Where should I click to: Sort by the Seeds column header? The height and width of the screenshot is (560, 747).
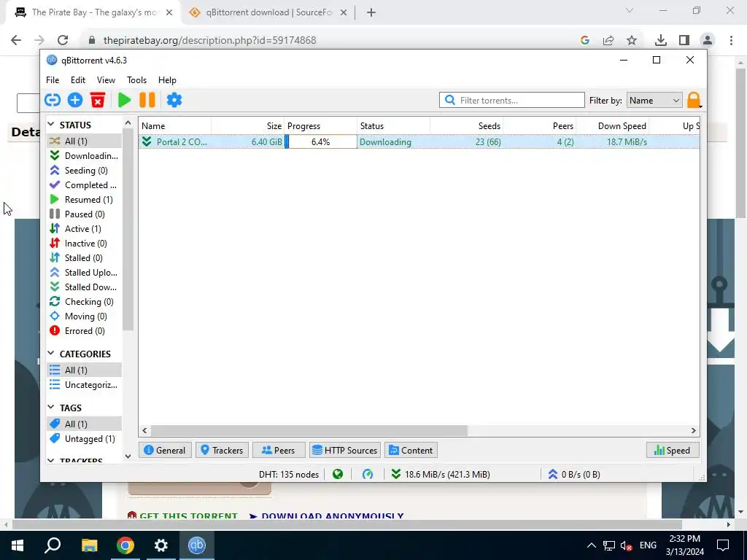coord(466,125)
